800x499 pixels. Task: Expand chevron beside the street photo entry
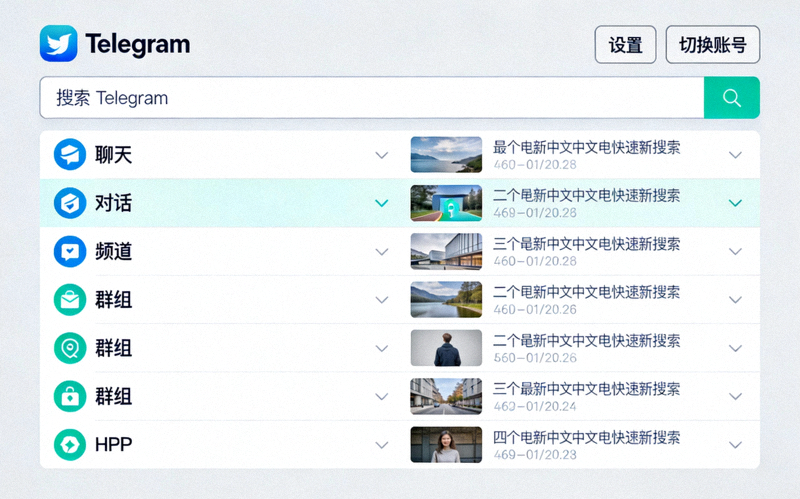point(735,396)
